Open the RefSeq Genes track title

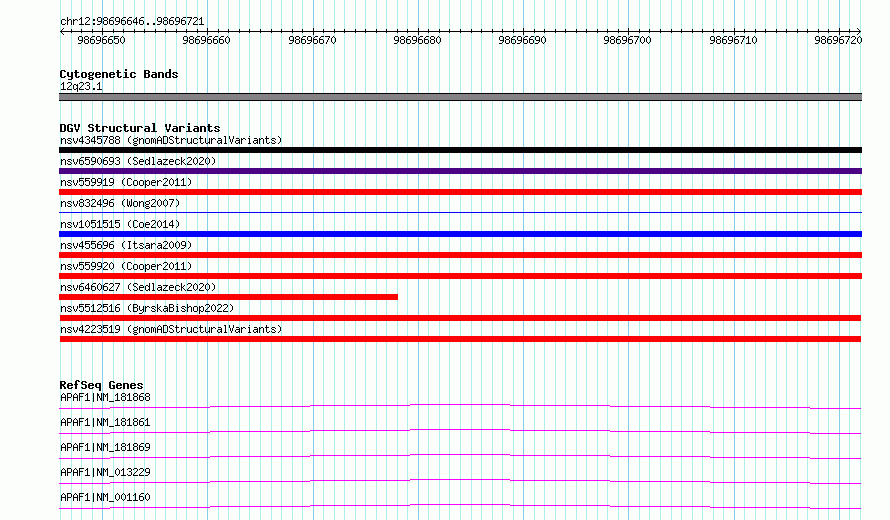pos(101,385)
